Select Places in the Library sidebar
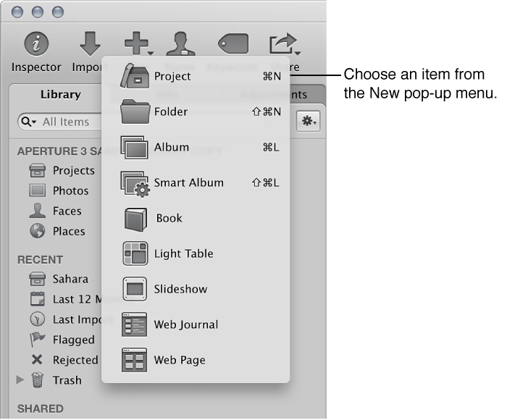This screenshot has height=420, width=507. point(57,232)
